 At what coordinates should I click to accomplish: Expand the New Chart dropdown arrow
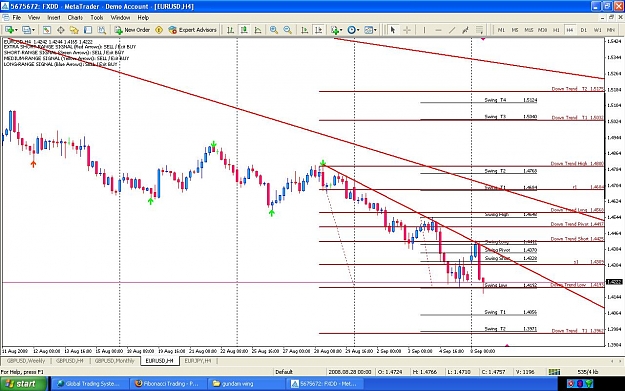pos(16,30)
